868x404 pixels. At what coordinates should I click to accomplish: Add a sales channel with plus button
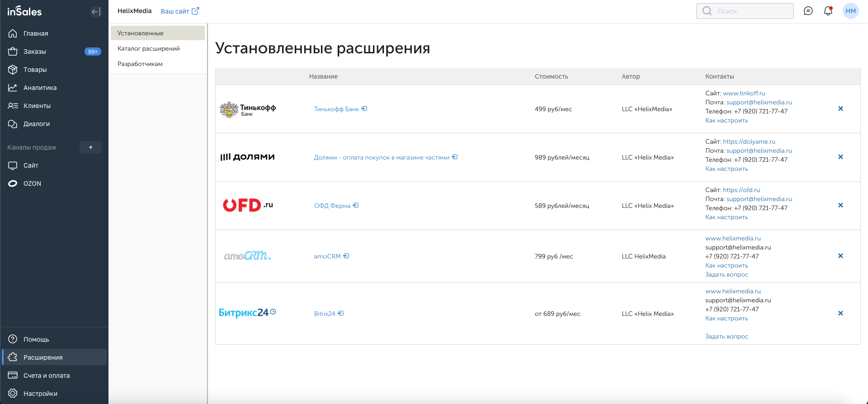(90, 147)
